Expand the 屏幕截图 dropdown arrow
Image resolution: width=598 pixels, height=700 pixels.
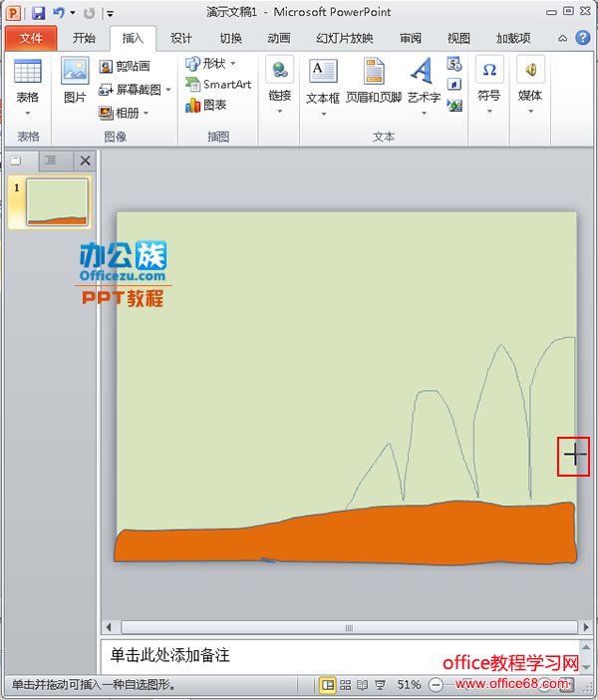tap(168, 90)
